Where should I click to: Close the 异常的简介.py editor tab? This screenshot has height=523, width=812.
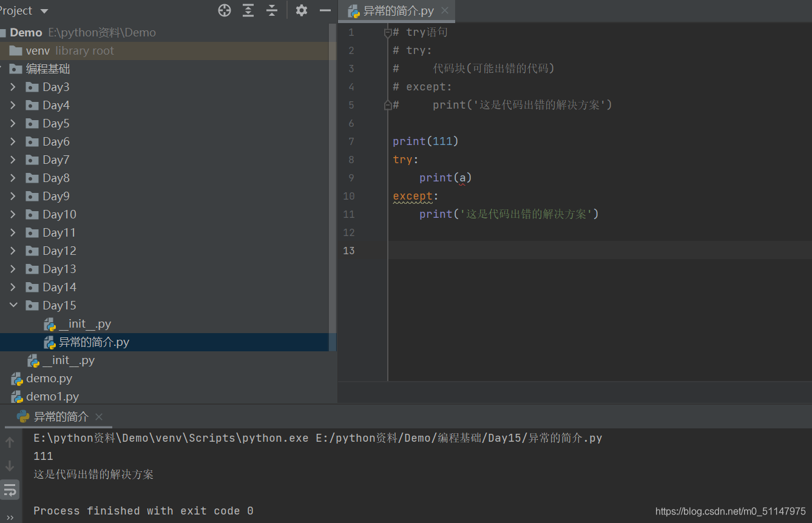pos(445,10)
